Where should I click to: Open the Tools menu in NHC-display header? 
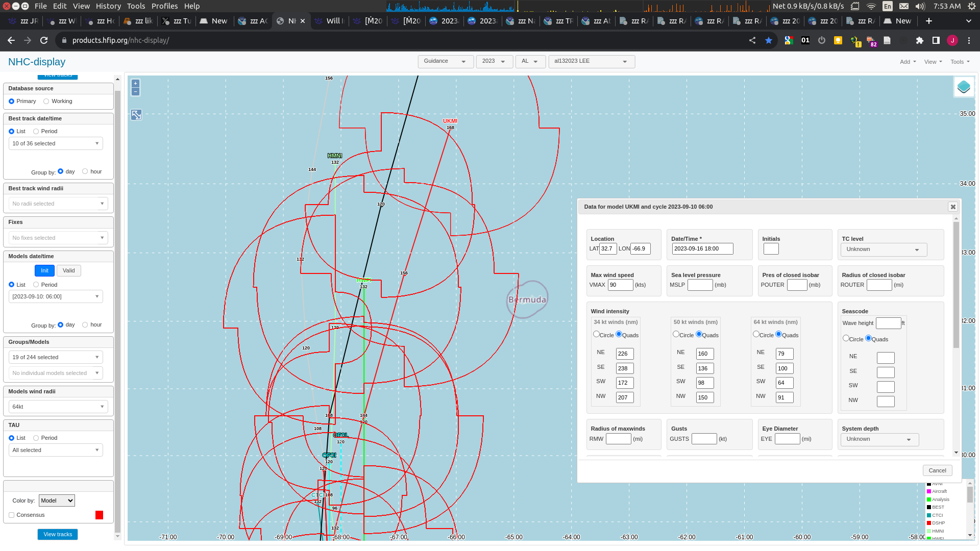tap(960, 62)
